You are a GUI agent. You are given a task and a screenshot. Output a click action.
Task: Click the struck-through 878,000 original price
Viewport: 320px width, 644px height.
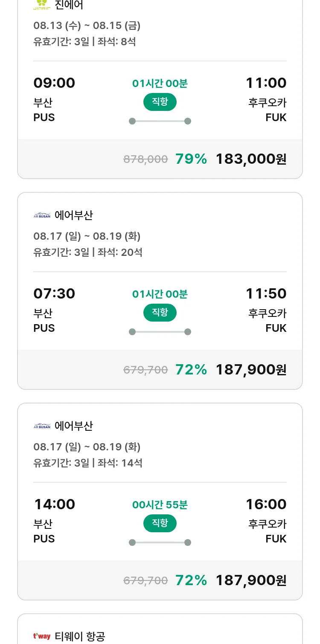tap(145, 160)
